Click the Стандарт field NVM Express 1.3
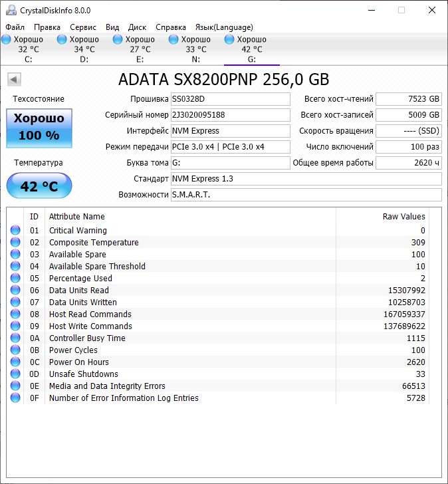Image resolution: width=448 pixels, height=484 pixels. click(306, 179)
